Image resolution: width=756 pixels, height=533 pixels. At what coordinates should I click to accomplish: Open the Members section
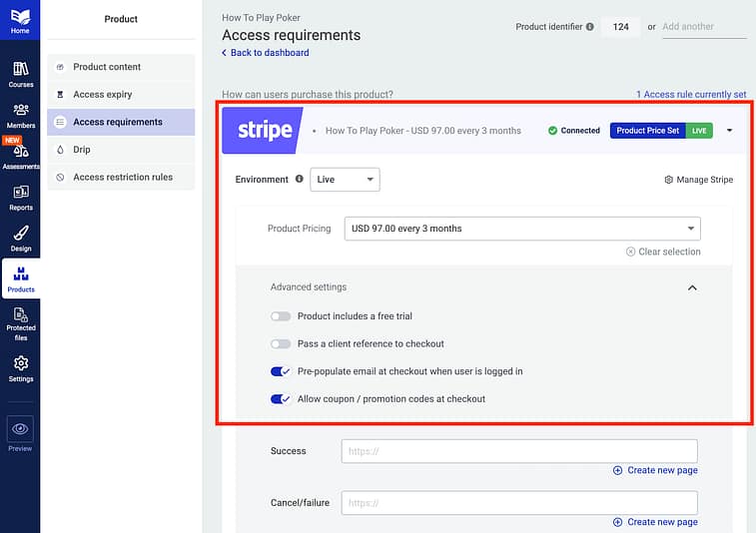coord(20,116)
